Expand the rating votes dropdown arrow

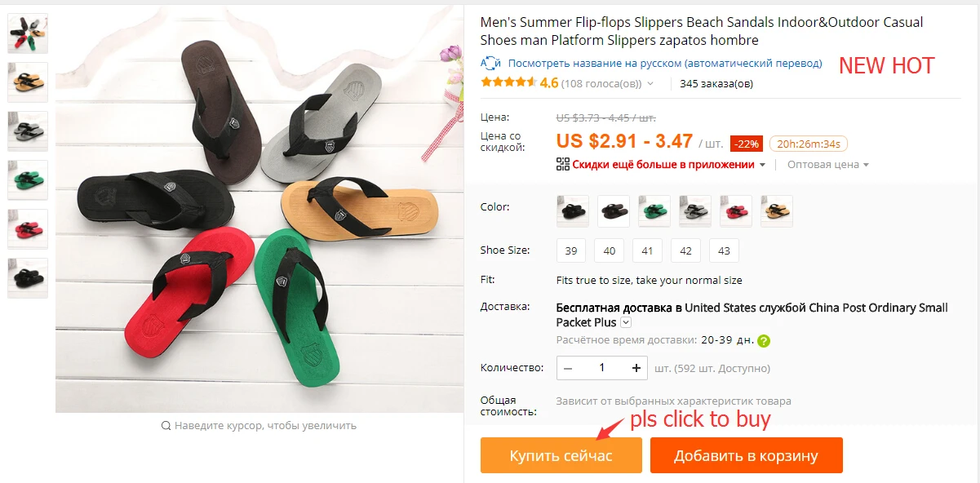(x=650, y=83)
